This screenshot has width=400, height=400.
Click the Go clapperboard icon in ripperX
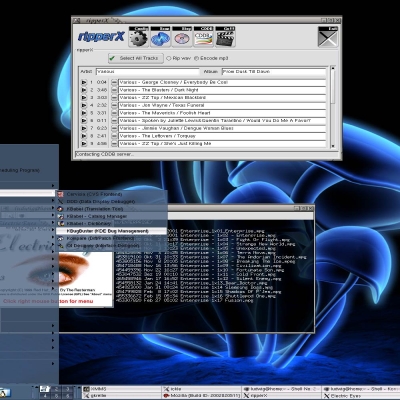pyautogui.click(x=225, y=36)
